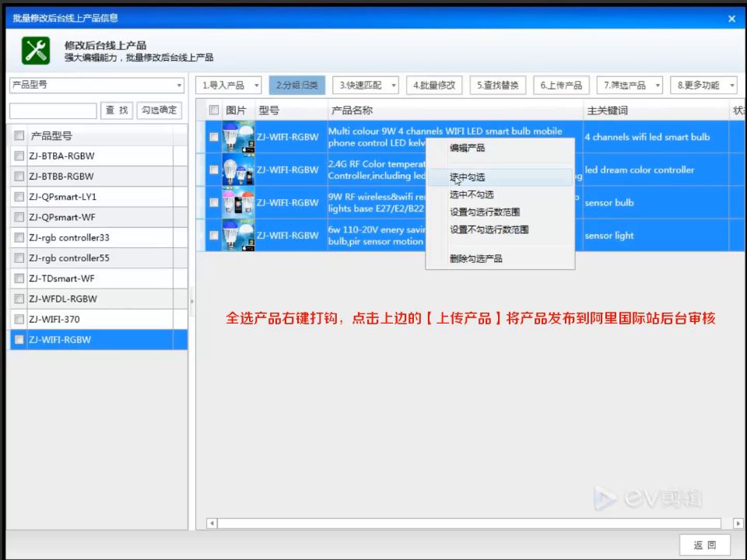
Task: Open the 7.筛选产品 dropdown
Action: [x=658, y=86]
